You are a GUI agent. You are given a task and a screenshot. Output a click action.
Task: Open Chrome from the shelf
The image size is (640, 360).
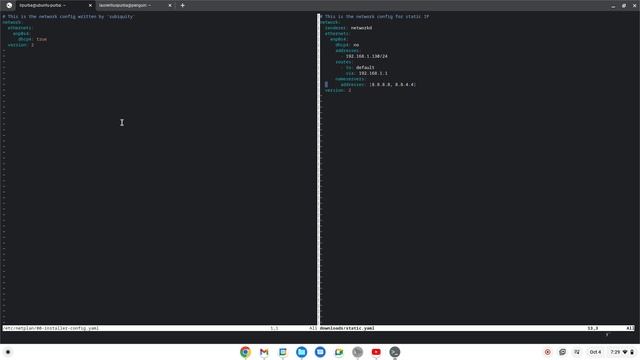pos(245,352)
